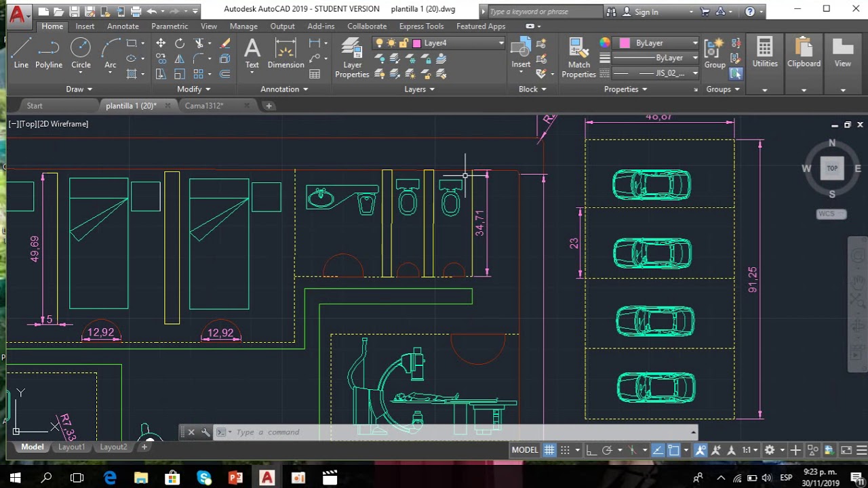868x488 pixels.
Task: Toggle group selection on/off
Action: pyautogui.click(x=736, y=74)
